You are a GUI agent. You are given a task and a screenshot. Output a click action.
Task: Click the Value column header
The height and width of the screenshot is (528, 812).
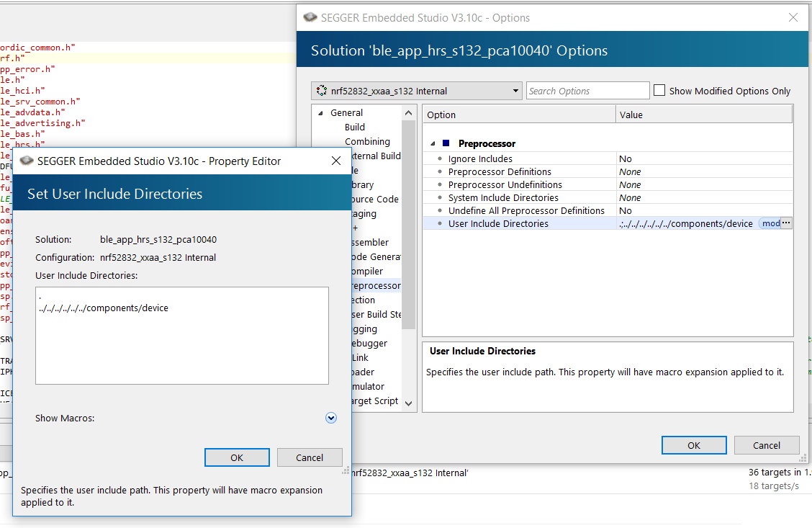click(x=704, y=115)
